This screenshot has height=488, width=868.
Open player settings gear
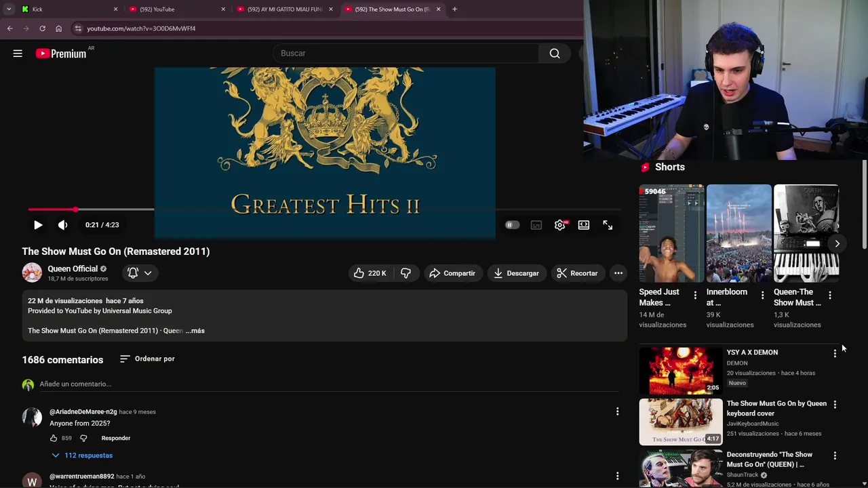[560, 225]
